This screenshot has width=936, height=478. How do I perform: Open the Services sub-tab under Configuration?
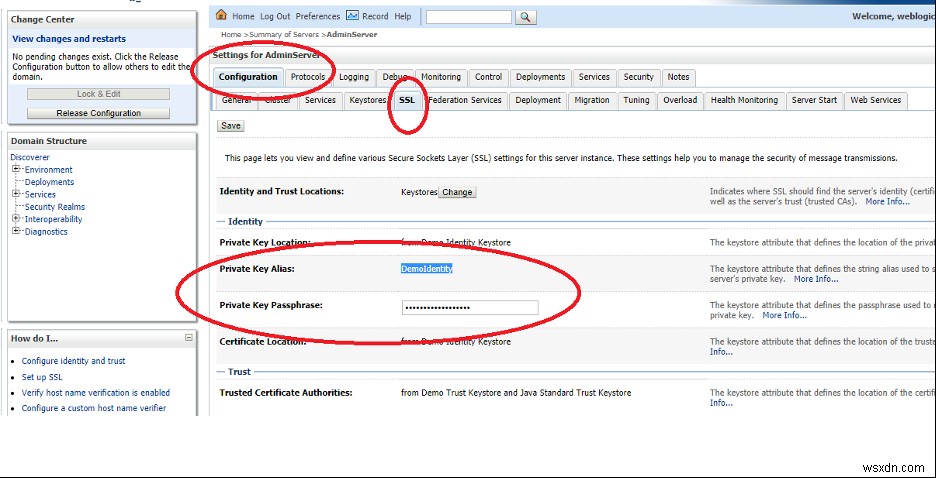tap(320, 100)
